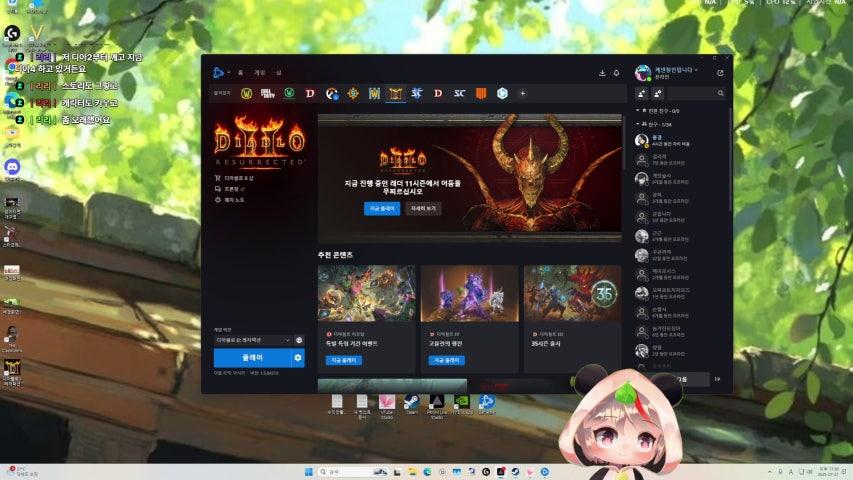Open the Steam desktop shortcut
The image size is (853, 480).
[x=411, y=405]
